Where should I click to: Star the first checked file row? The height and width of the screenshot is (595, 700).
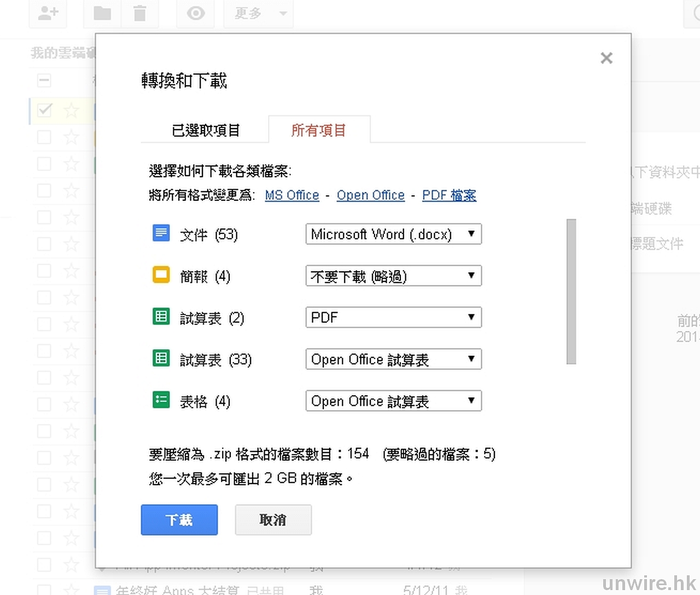click(x=71, y=110)
